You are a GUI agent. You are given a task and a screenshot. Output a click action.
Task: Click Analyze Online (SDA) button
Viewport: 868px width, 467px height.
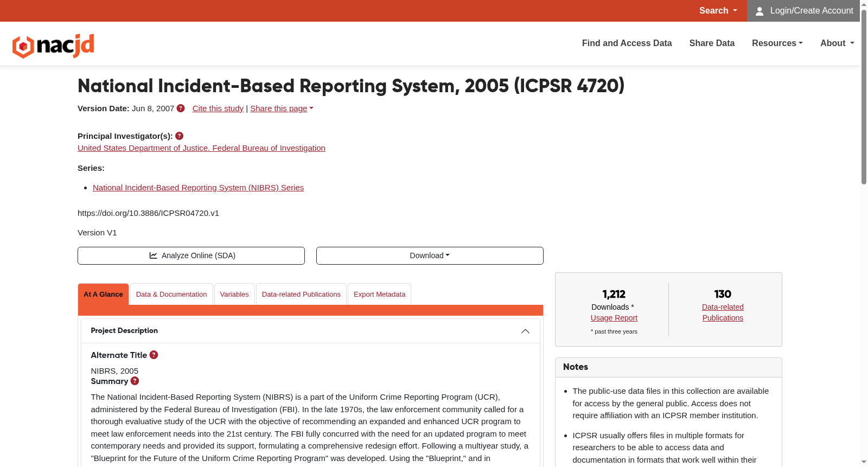pyautogui.click(x=191, y=255)
